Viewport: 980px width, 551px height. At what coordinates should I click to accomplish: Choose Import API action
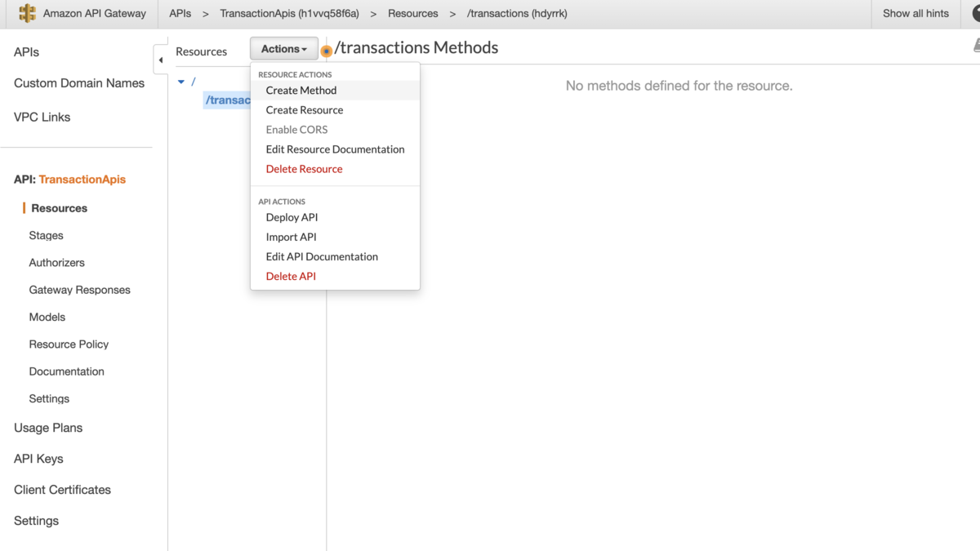pyautogui.click(x=291, y=237)
